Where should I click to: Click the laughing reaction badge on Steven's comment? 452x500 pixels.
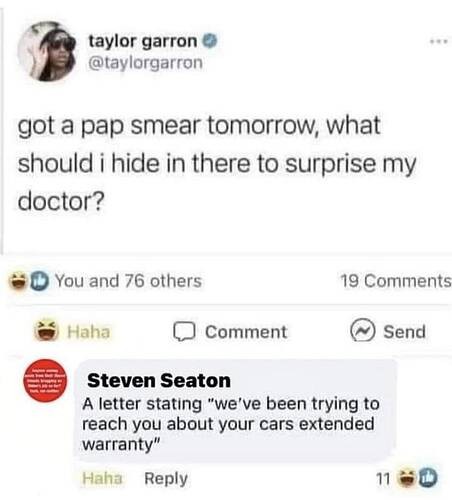point(408,478)
